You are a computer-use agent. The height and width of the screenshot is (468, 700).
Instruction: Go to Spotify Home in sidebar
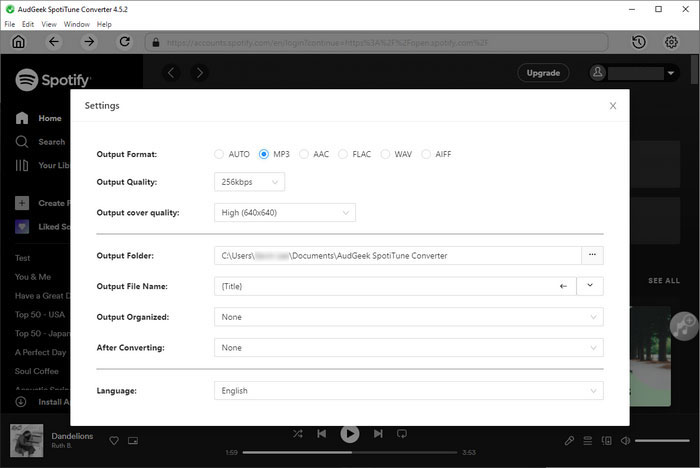click(38, 118)
